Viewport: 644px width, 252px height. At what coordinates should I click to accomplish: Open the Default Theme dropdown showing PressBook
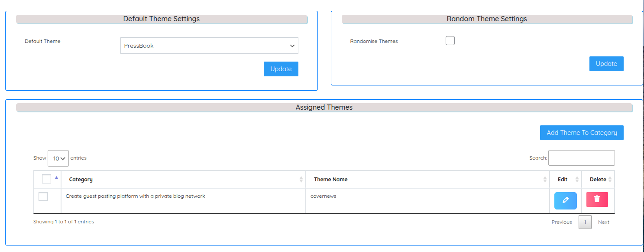209,46
